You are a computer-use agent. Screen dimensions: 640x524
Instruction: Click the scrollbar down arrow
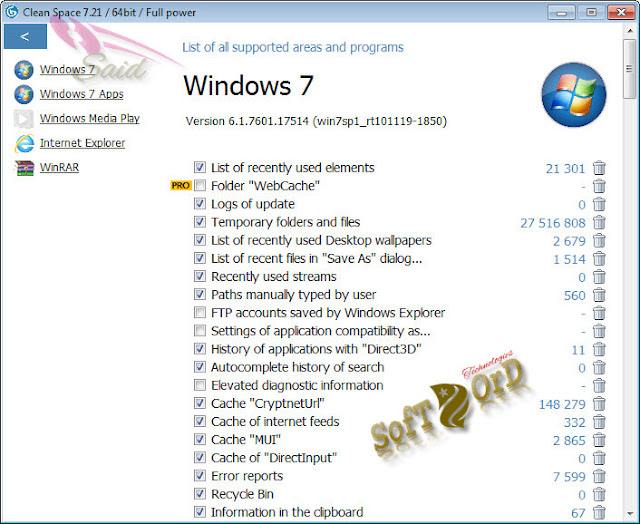coord(630,514)
